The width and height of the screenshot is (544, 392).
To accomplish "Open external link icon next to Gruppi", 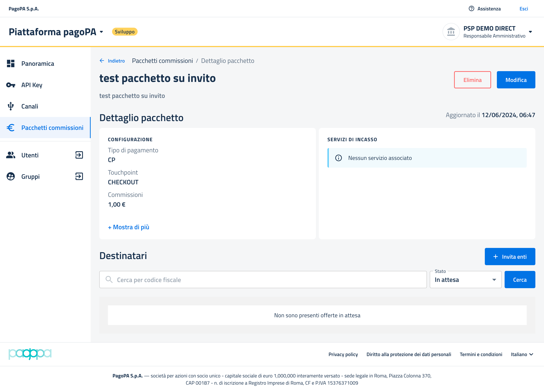I will 79,176.
